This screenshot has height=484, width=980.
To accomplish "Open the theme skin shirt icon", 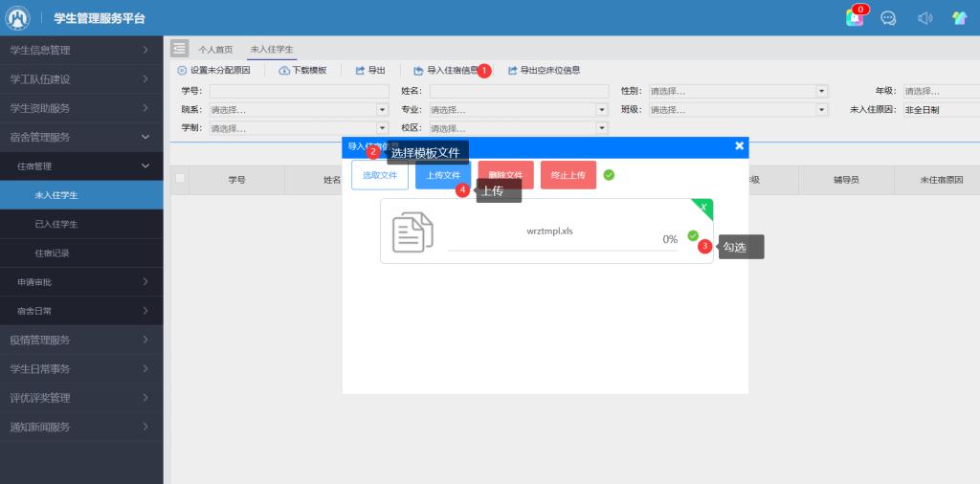I will point(959,18).
